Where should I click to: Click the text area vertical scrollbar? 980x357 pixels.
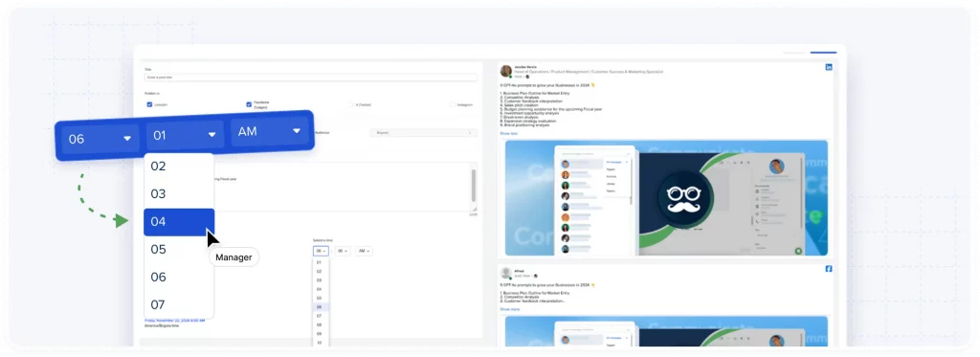point(473,185)
